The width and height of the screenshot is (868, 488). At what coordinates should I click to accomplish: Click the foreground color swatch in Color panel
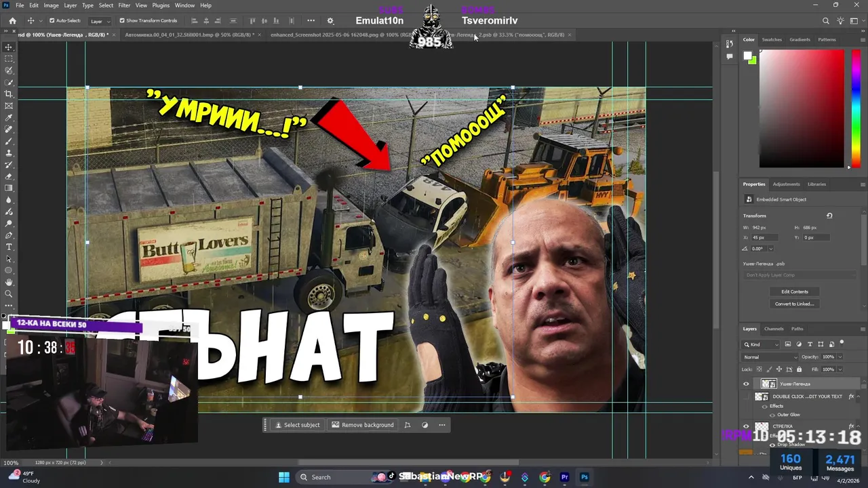(747, 56)
